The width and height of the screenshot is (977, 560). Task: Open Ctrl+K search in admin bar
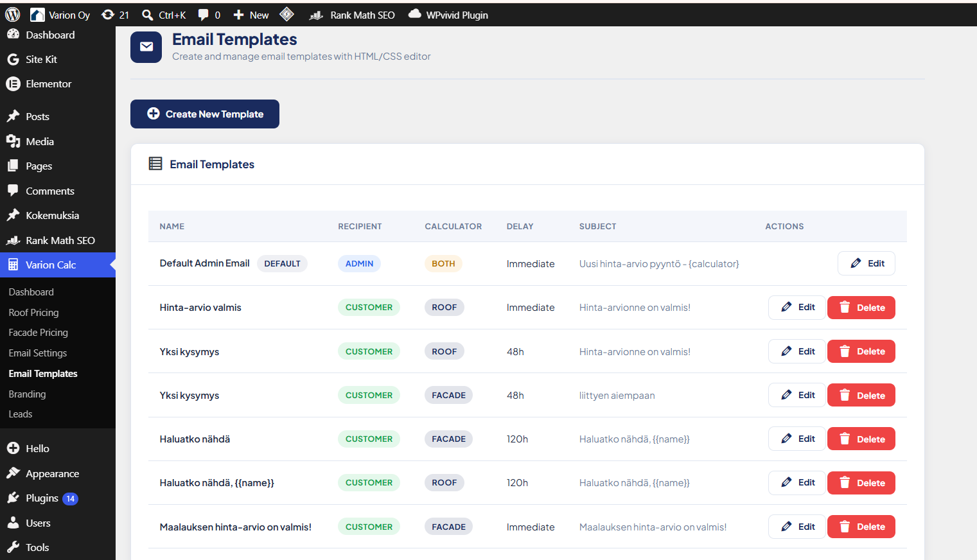point(164,15)
